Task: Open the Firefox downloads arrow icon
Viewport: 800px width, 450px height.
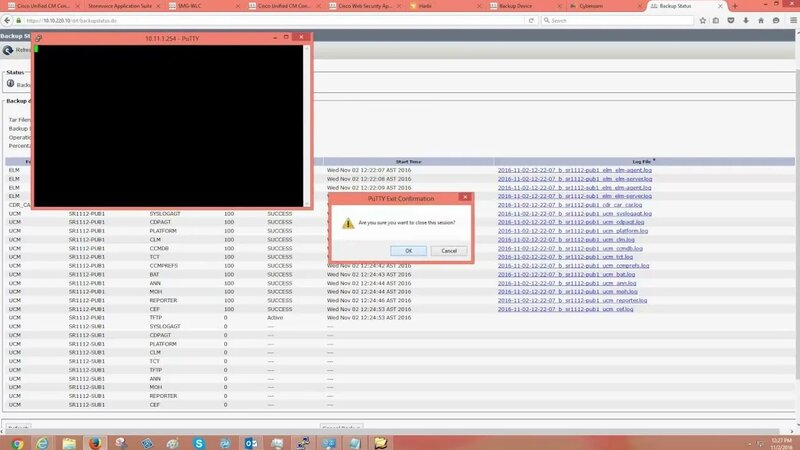Action: (746, 20)
